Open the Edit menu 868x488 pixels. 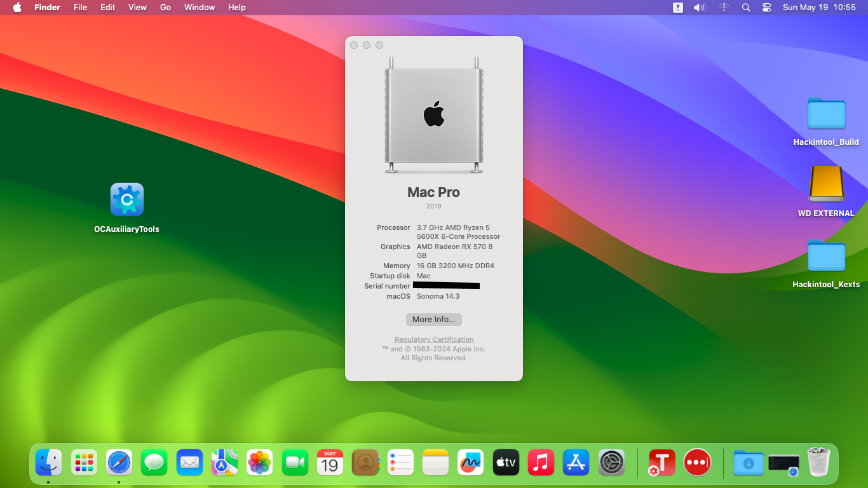coord(107,8)
